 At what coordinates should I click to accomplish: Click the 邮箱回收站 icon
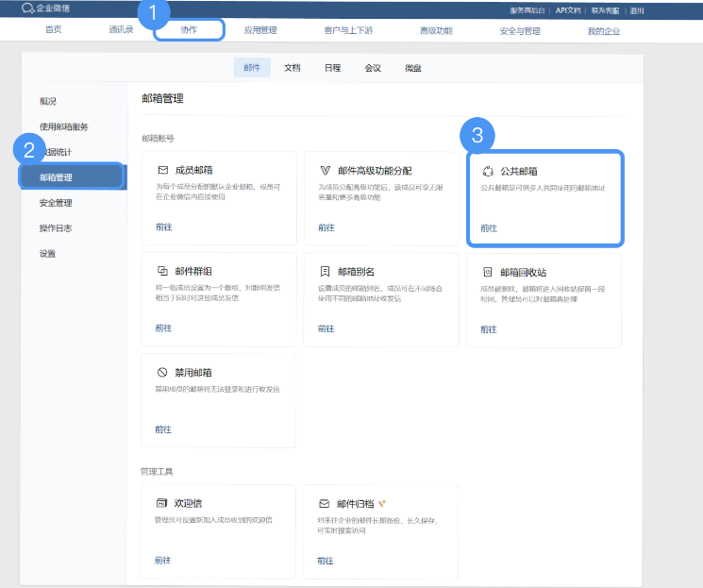pos(487,272)
